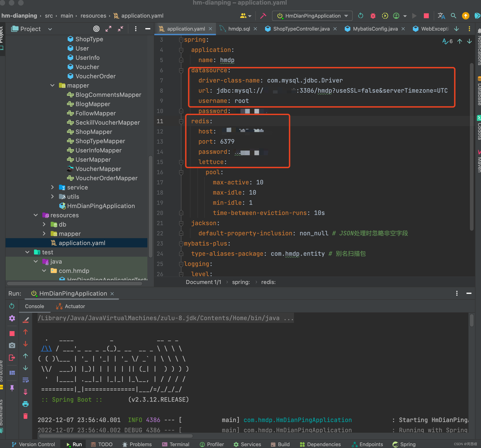This screenshot has height=448, width=481.
Task: Open the Database panel icon
Action: tap(477, 83)
